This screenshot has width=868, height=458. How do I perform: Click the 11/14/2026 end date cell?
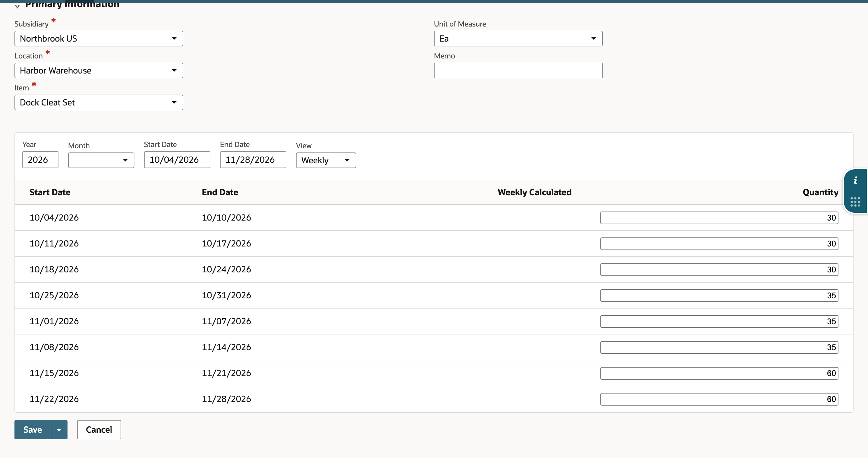[226, 347]
